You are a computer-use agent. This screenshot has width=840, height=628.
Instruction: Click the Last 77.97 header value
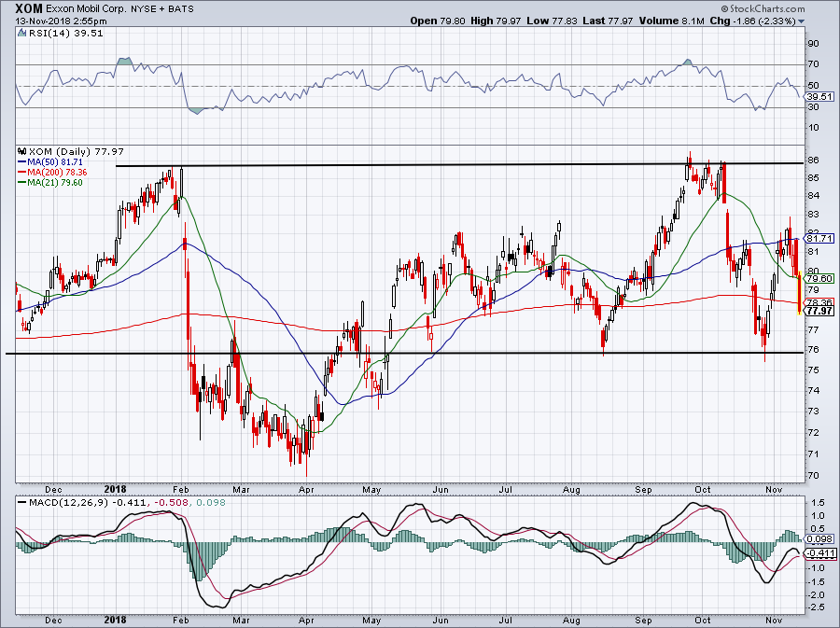608,21
